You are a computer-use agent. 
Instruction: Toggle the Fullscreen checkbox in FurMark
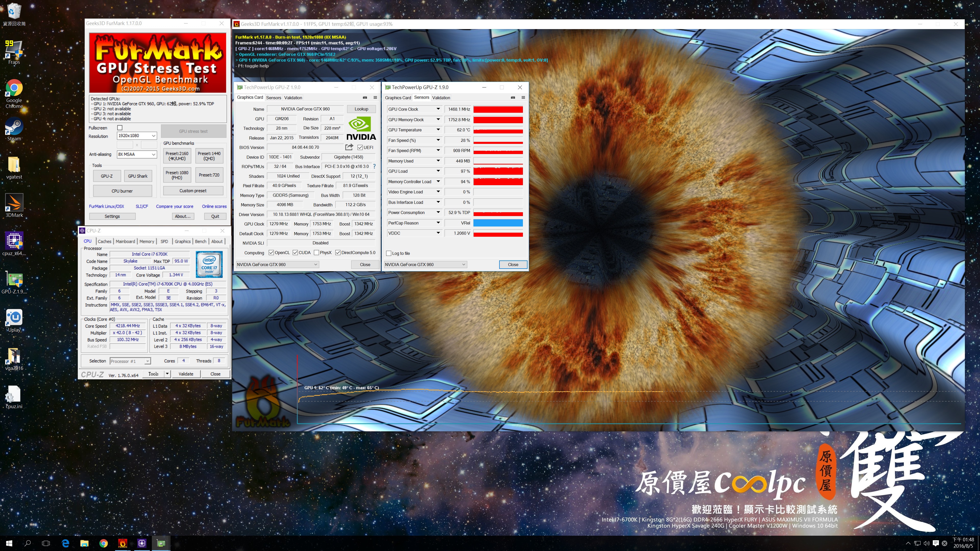coord(120,128)
